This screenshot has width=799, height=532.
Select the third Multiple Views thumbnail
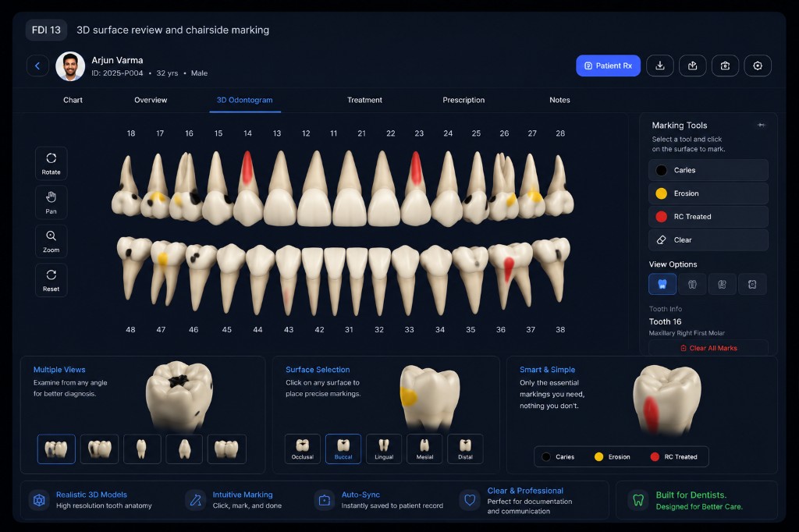(142, 449)
